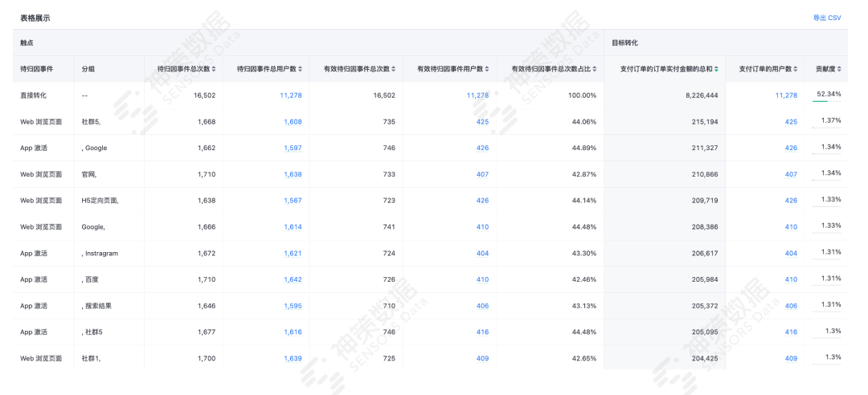Select the 100.00% ratio cell
The width and height of the screenshot is (868, 395).
551,96
